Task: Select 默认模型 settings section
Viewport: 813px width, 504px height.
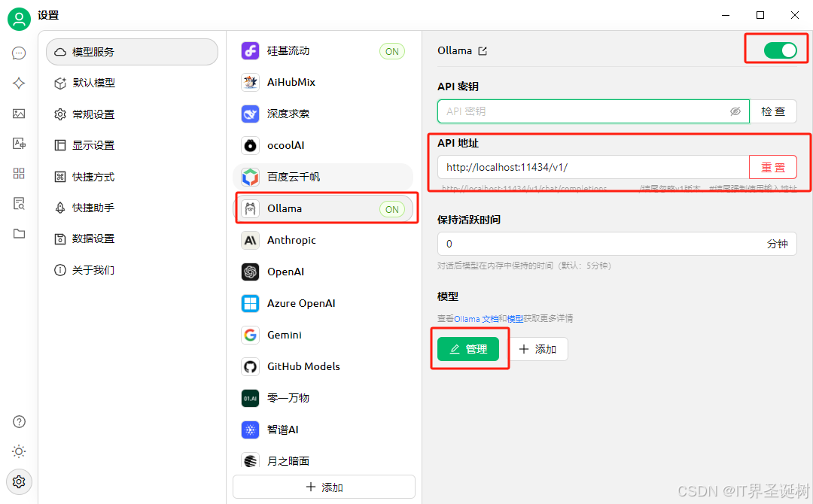Action: pos(132,83)
